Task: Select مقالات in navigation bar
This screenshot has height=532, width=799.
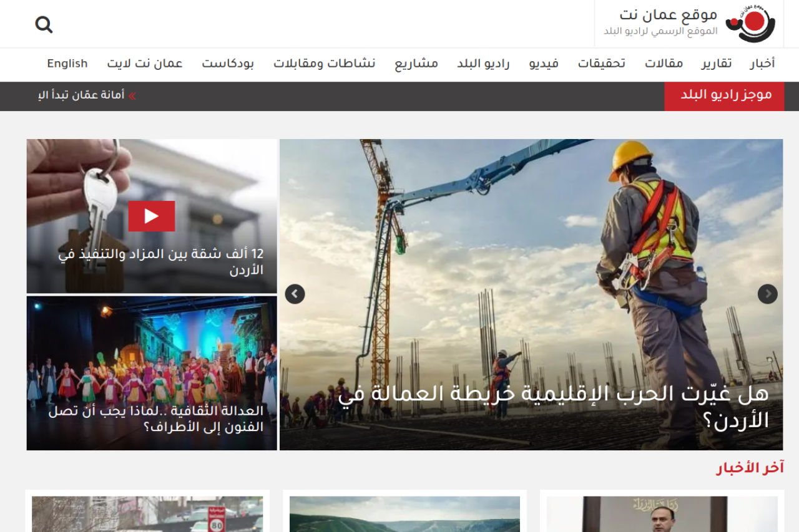Action: pyautogui.click(x=664, y=64)
